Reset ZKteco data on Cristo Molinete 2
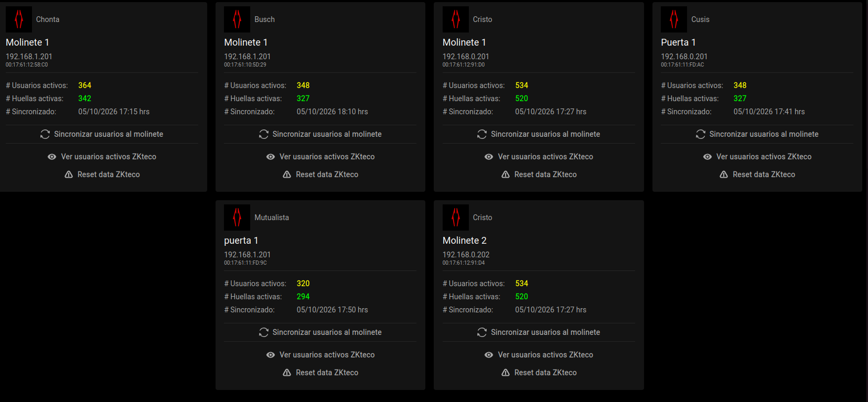This screenshot has height=402, width=868. tap(539, 373)
